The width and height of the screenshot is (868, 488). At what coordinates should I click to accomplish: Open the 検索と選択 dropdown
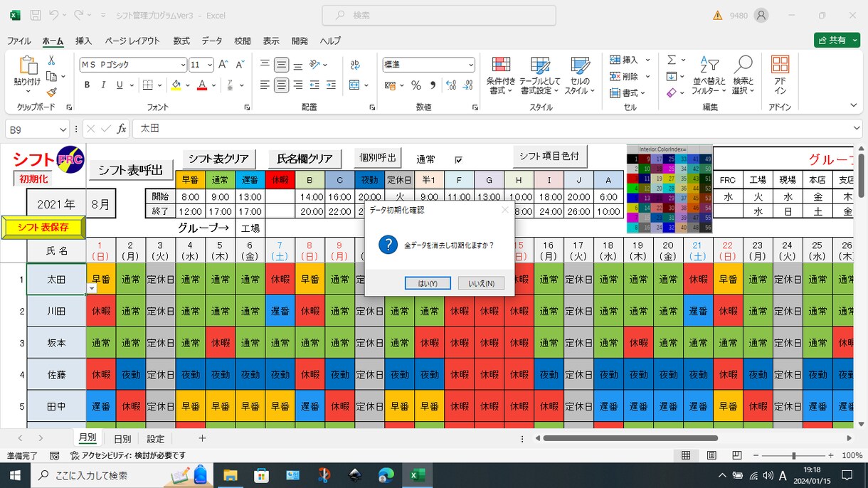[743, 76]
